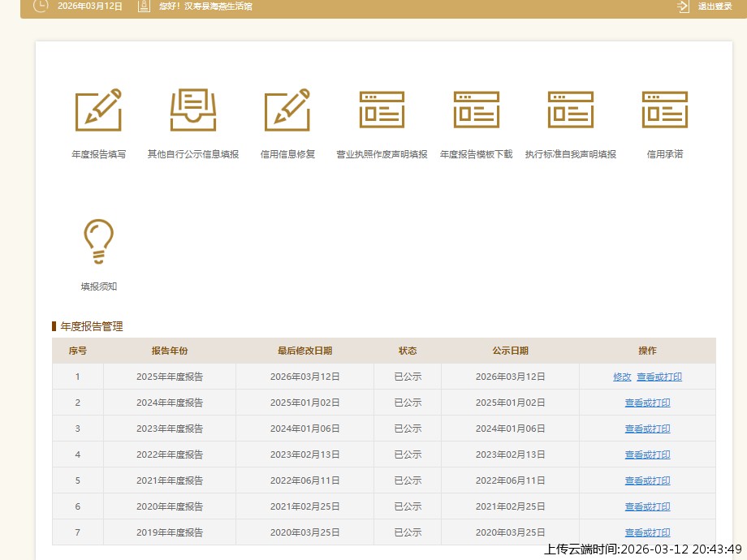747x560 pixels.
Task: Click the 其他自行公示信息填报 inbox icon
Action: [193, 110]
